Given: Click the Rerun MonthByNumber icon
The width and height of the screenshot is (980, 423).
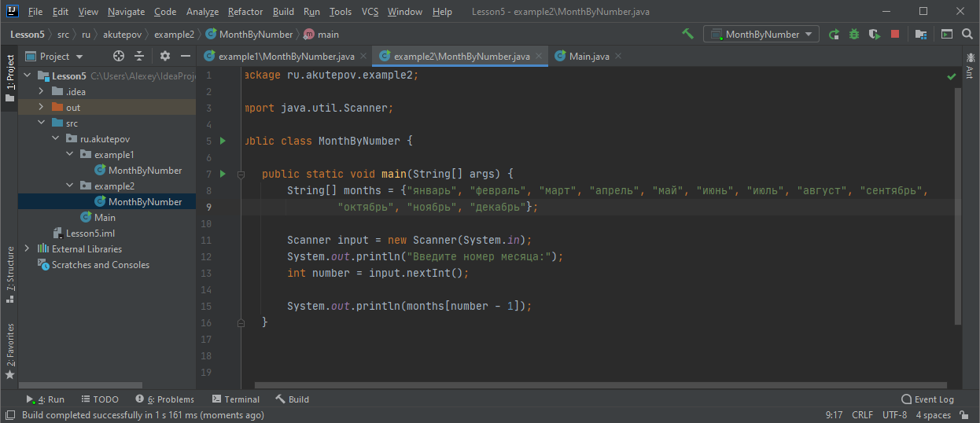Looking at the screenshot, I should click(834, 34).
